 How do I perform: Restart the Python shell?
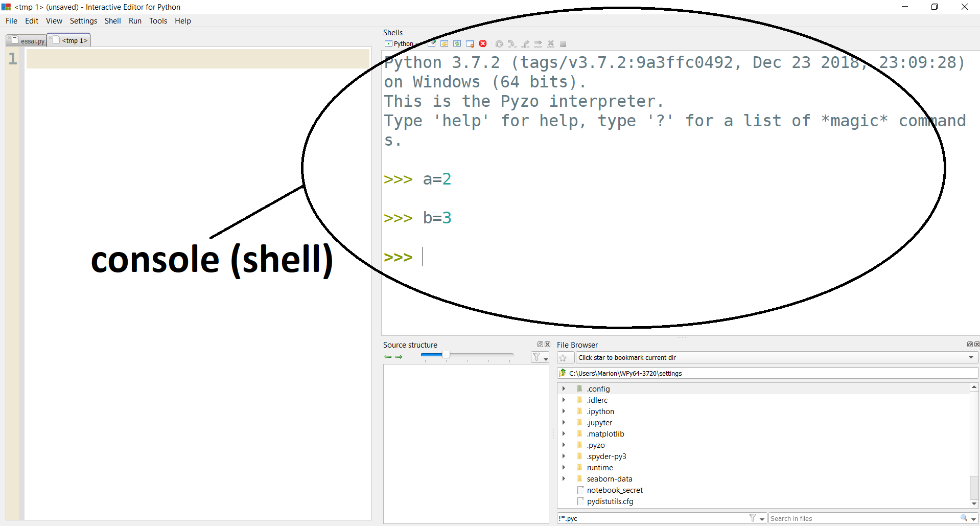(457, 44)
